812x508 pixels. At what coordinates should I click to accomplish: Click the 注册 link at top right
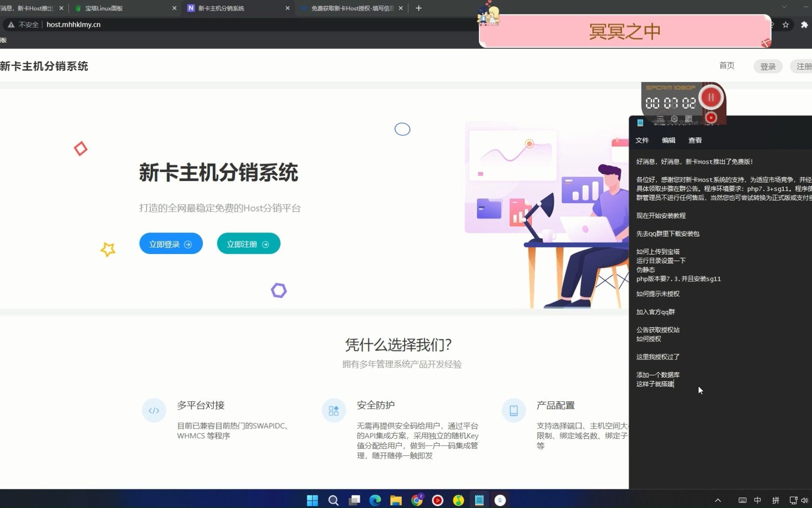tap(804, 66)
